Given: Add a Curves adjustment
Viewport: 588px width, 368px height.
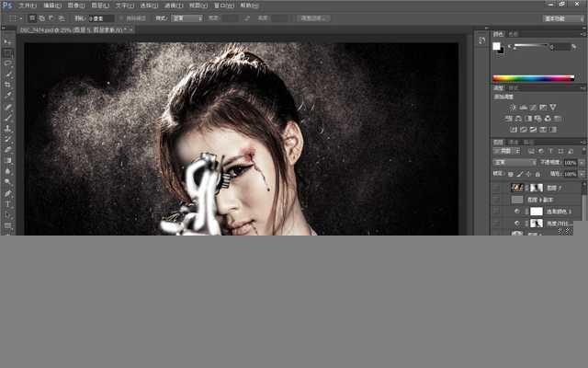Looking at the screenshot, I should [x=533, y=108].
